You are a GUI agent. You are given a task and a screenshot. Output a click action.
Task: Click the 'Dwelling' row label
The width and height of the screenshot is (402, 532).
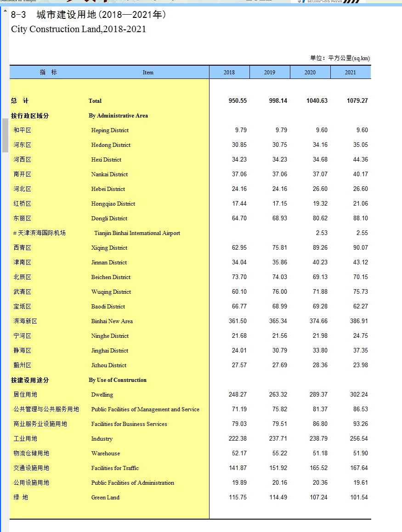click(x=102, y=395)
